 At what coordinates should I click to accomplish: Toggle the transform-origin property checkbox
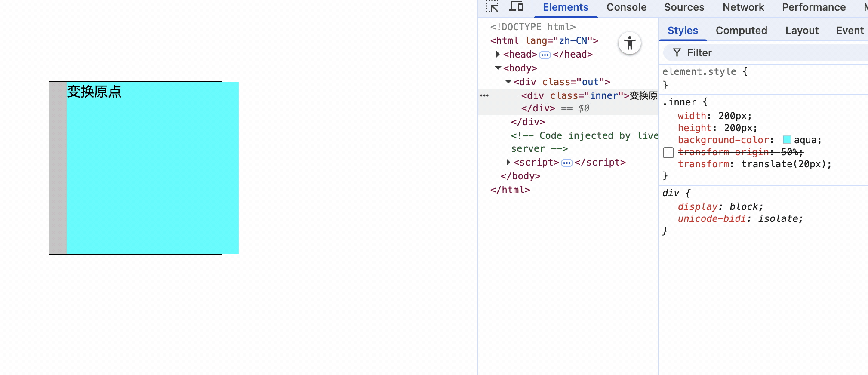pos(668,152)
